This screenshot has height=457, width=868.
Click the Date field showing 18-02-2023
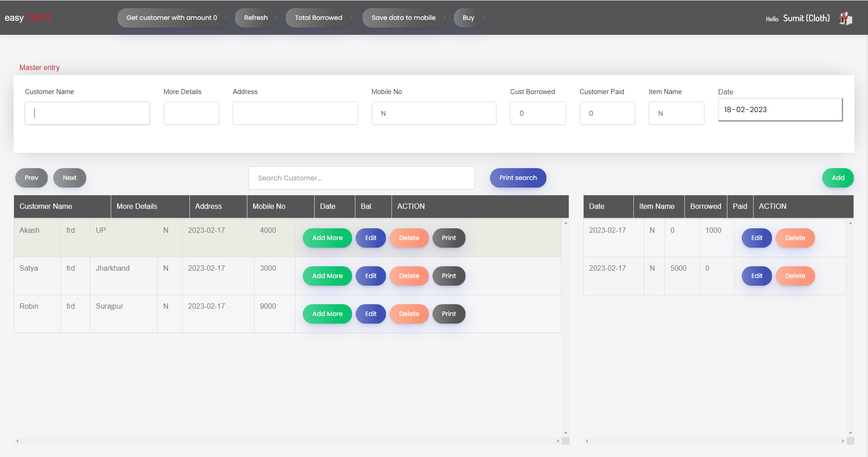[x=780, y=109]
